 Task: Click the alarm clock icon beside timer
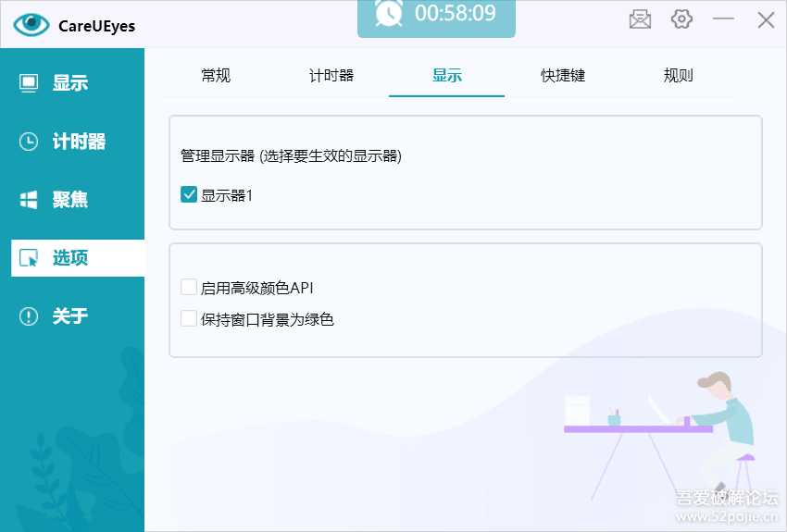388,14
